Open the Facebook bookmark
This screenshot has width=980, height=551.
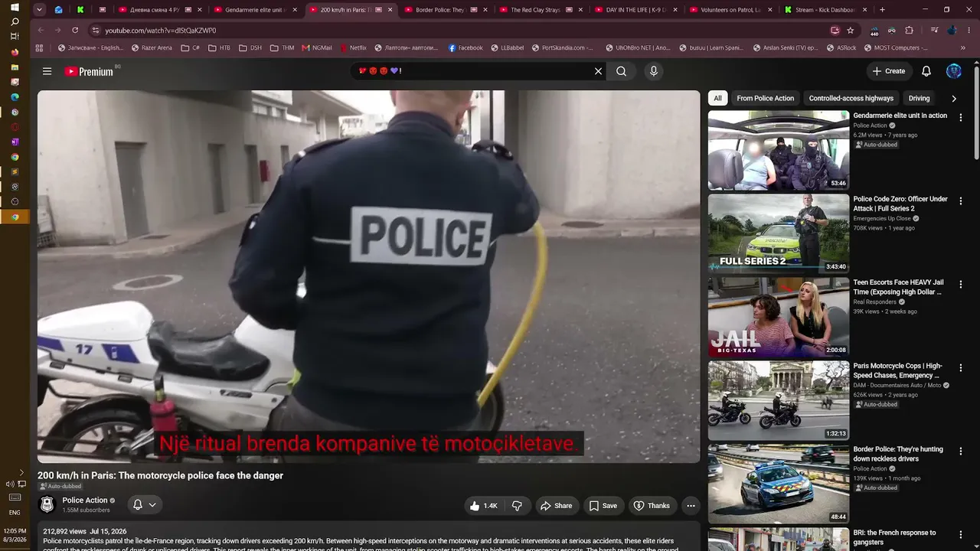[x=465, y=47]
